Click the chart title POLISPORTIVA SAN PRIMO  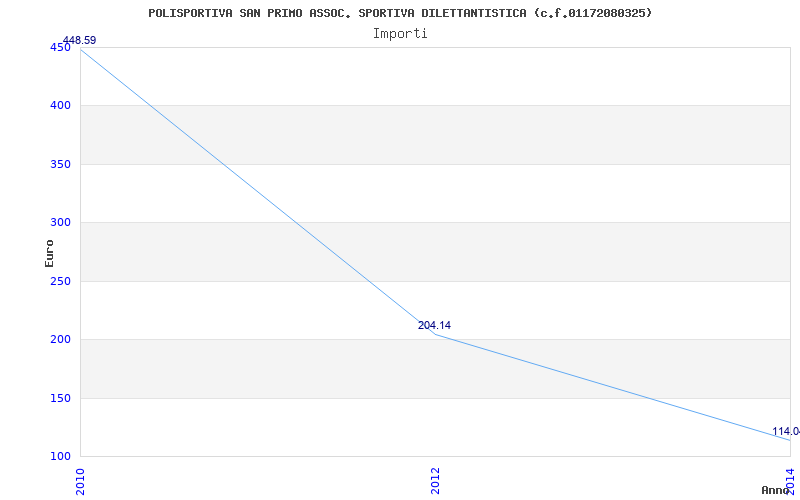[x=400, y=13]
